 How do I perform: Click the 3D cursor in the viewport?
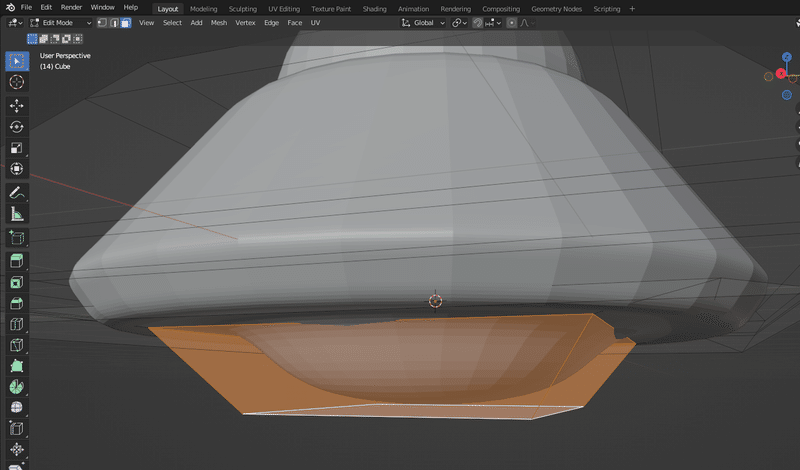[x=435, y=301]
